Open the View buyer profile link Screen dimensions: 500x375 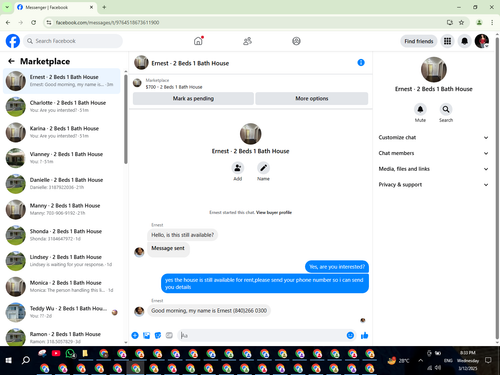coord(274,212)
